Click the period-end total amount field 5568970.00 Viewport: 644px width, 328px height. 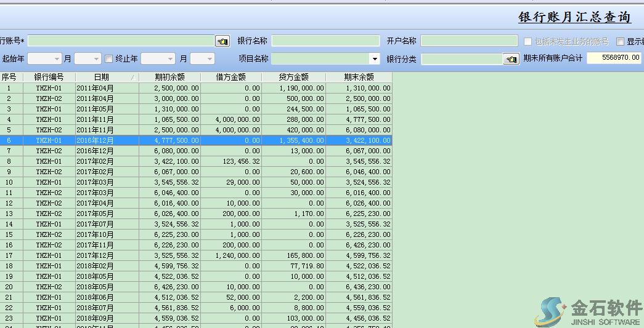tap(614, 58)
